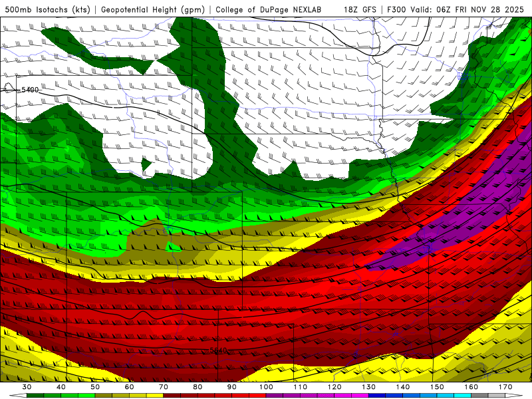Viewport: 532px width, 399px height.
Task: Click the purple swatch starting at 100
Action: coord(275,396)
